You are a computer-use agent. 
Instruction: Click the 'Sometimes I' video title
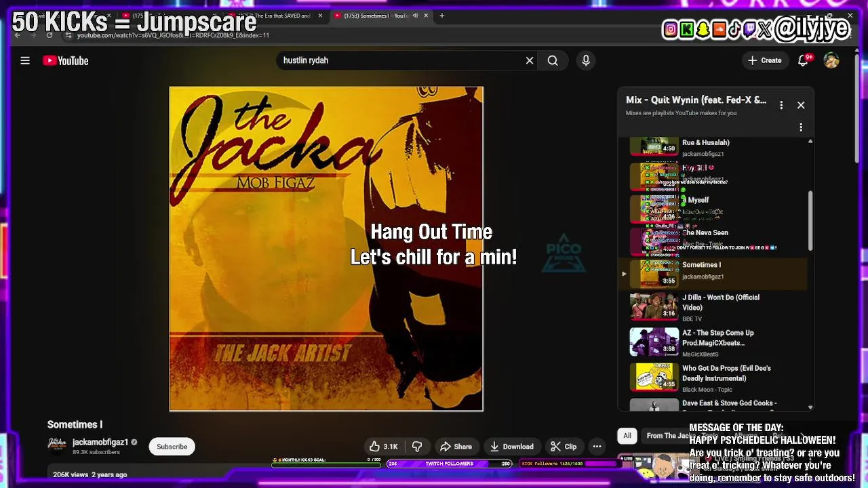point(75,424)
